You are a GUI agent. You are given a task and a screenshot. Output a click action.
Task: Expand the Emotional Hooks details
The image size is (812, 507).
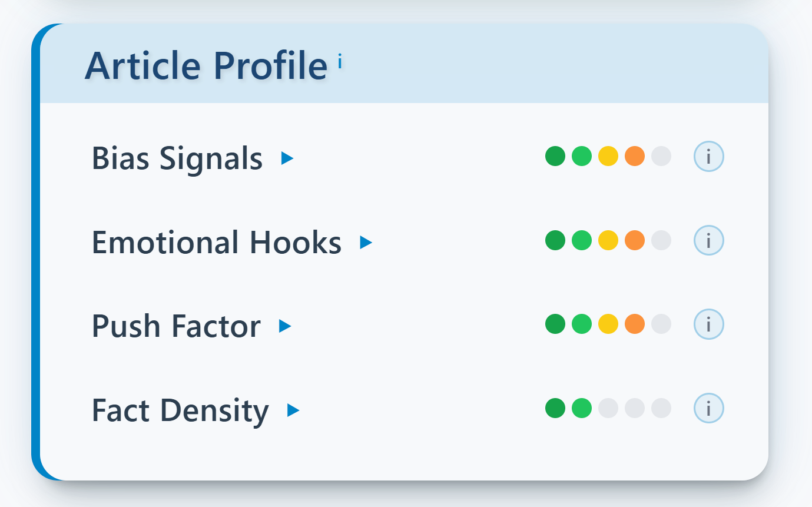[367, 242]
